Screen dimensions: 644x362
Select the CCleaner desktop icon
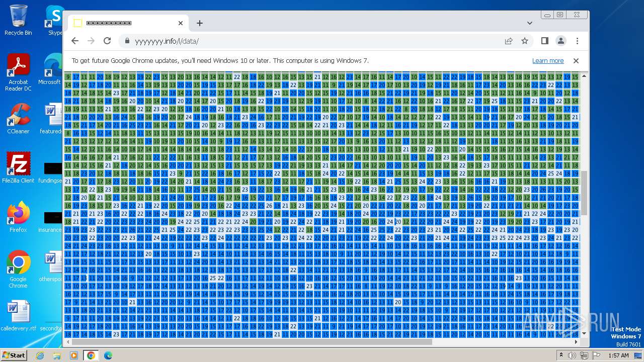point(18,119)
